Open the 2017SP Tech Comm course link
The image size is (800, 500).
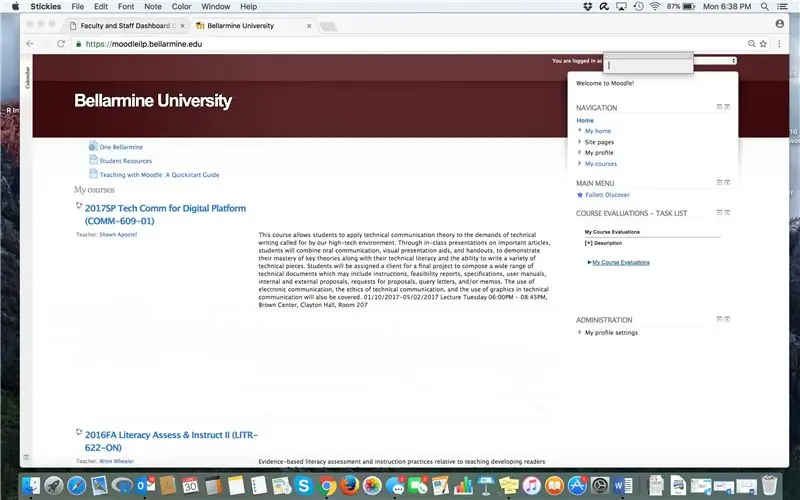click(x=165, y=214)
